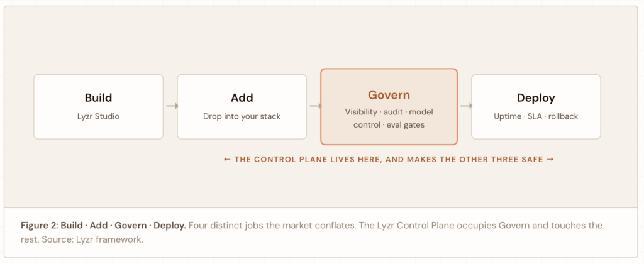Image resolution: width=644 pixels, height=264 pixels.
Task: Click the left arrow before THE CONTROL PLANE
Action: (227, 159)
